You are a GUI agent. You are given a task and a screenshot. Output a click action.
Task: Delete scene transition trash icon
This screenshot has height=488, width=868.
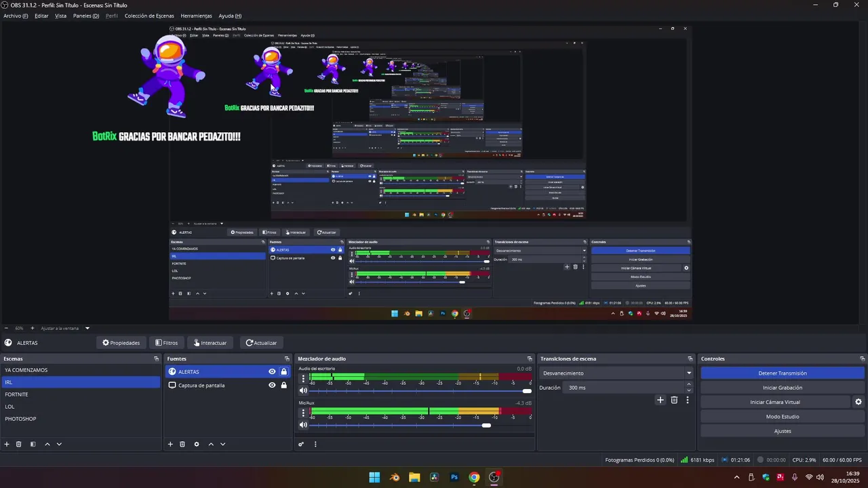674,400
